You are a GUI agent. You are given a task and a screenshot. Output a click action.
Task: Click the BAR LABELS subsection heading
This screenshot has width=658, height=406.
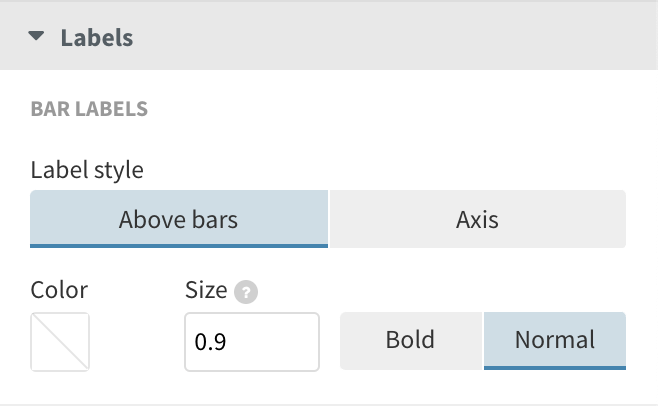89,108
